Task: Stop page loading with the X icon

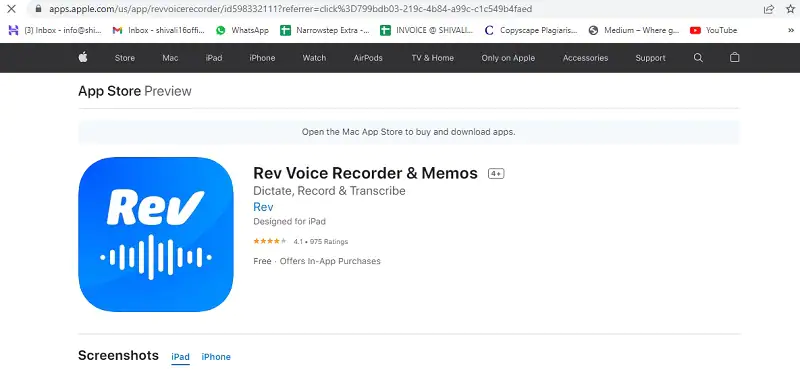Action: (x=11, y=9)
